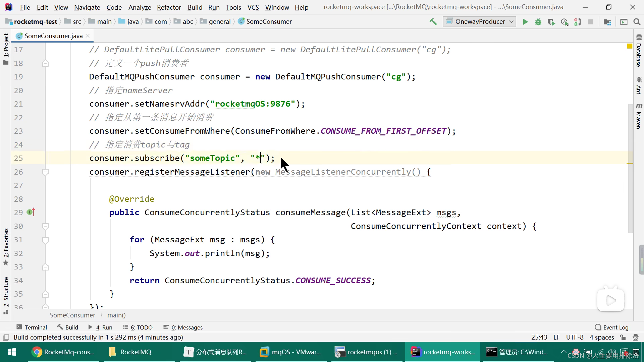Go to line via 25:43 position indicator
This screenshot has width=644, height=362.
pyautogui.click(x=539, y=337)
